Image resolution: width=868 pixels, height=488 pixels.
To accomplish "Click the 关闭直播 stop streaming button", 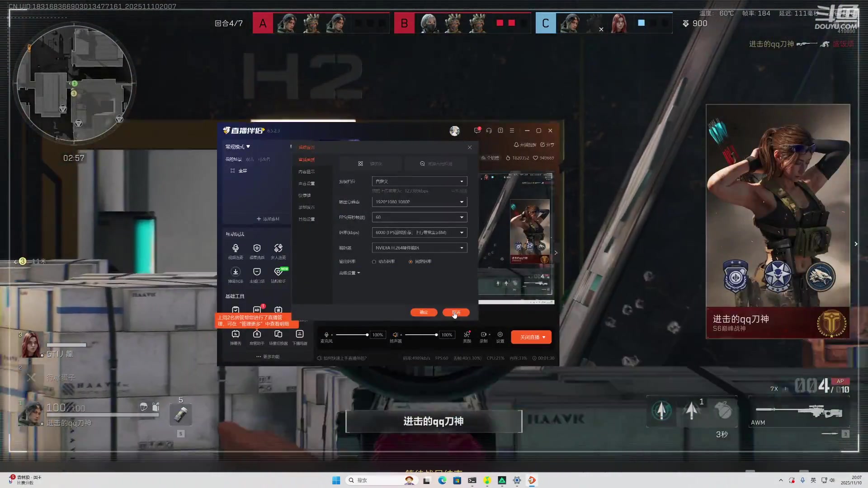I will click(531, 338).
